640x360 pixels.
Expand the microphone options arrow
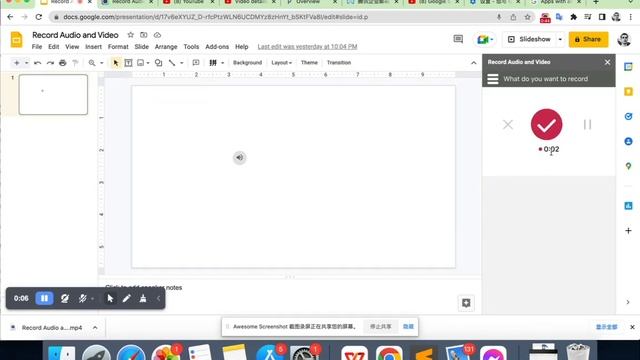point(92,299)
